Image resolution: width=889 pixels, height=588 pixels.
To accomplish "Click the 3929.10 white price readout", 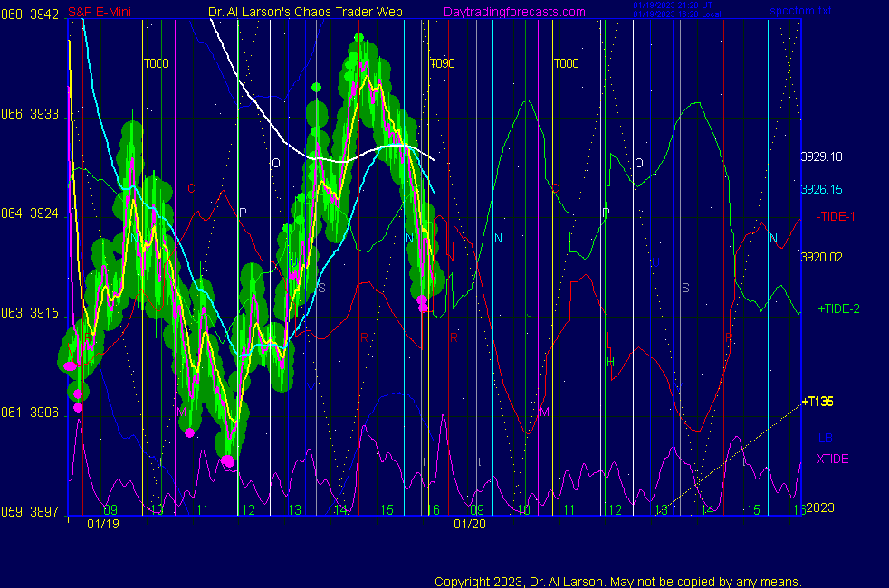I will pos(821,156).
